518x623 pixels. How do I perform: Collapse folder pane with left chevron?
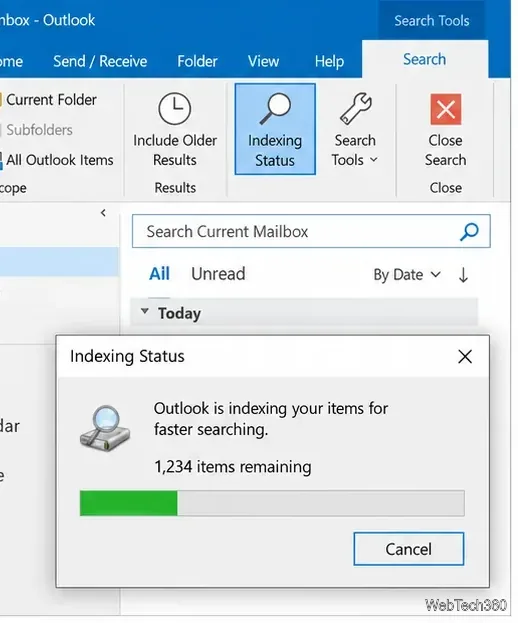[103, 213]
